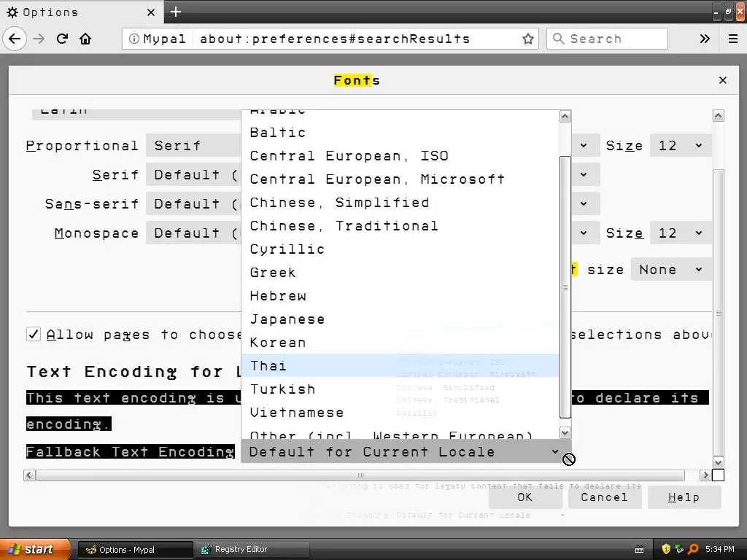Choose Central European, Microsoft option
Image resolution: width=747 pixels, height=560 pixels.
tap(400, 179)
